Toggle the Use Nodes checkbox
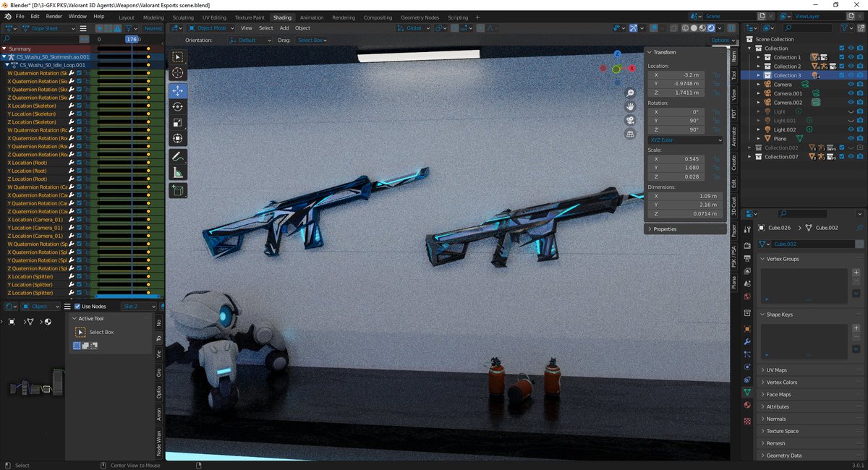868x470 pixels. 77,307
